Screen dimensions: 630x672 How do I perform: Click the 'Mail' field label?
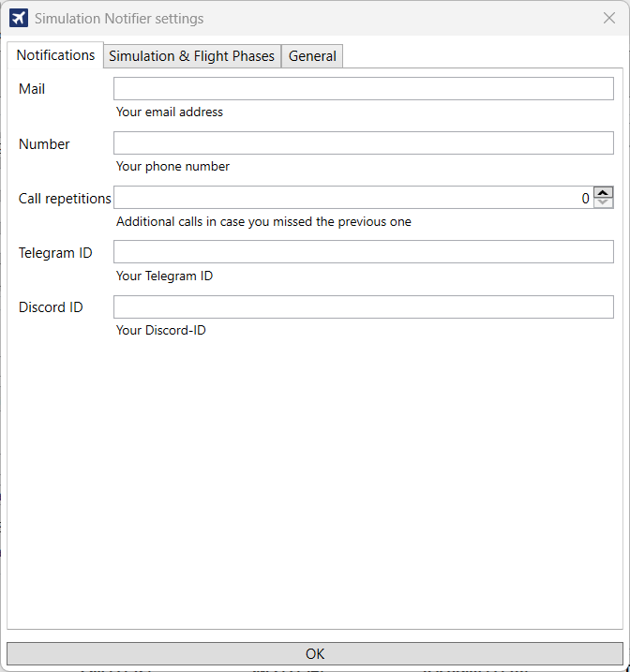(x=32, y=89)
